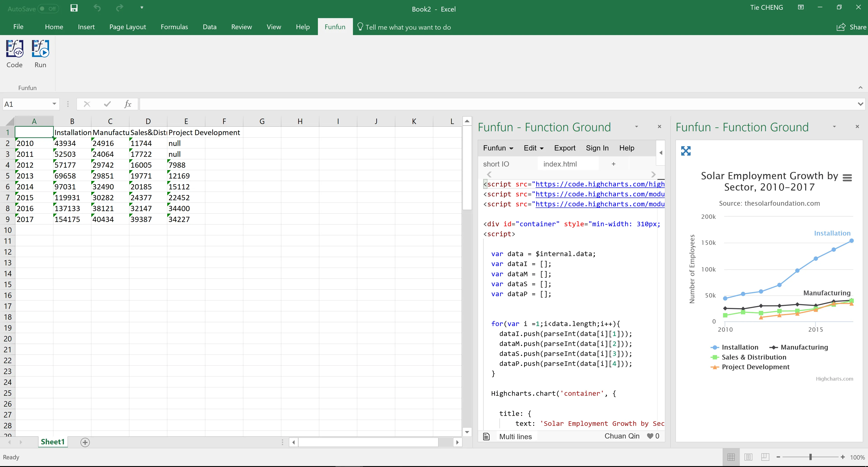This screenshot has width=868, height=467.
Task: Click the Share button
Action: click(851, 27)
